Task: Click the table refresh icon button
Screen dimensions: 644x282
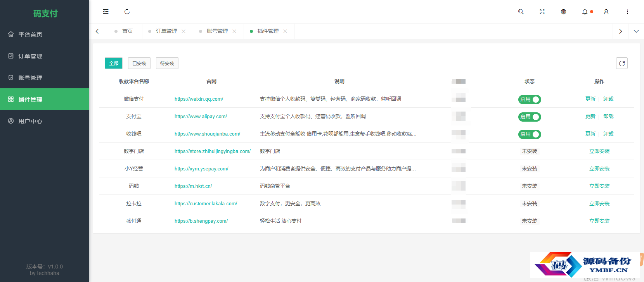Action: tap(622, 63)
